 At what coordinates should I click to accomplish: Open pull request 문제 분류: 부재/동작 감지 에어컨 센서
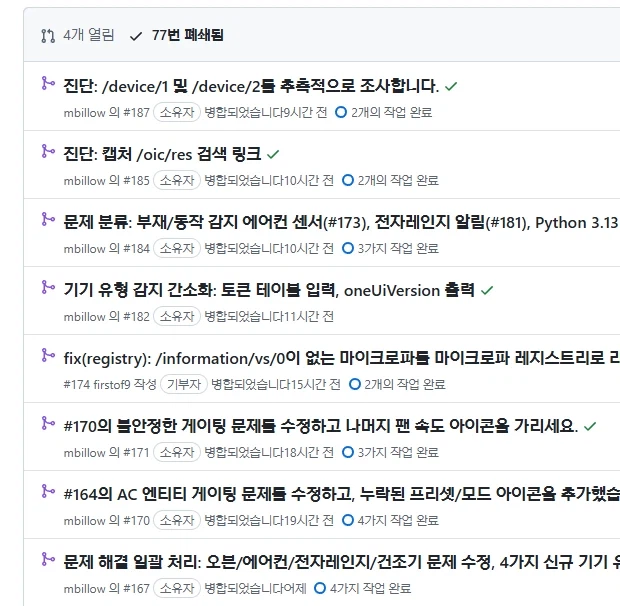click(x=342, y=222)
